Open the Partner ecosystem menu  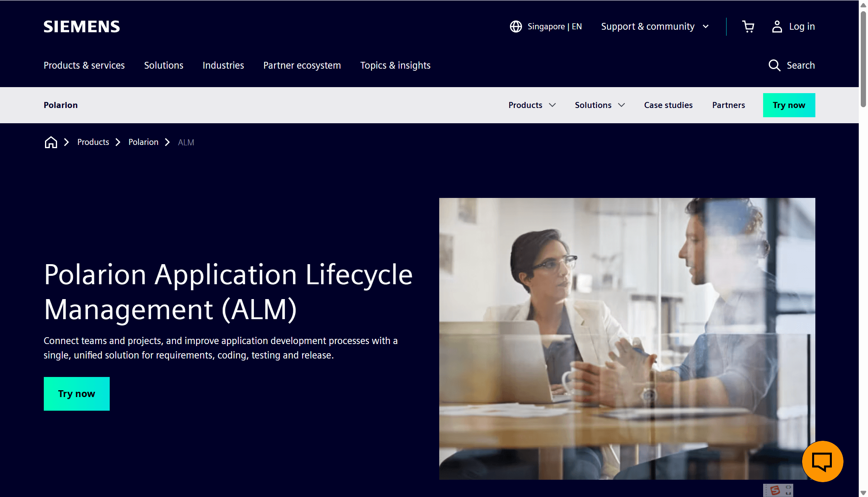[x=302, y=65]
